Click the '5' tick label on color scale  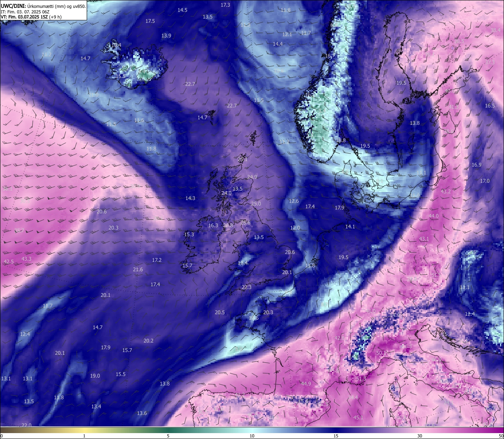(x=168, y=436)
